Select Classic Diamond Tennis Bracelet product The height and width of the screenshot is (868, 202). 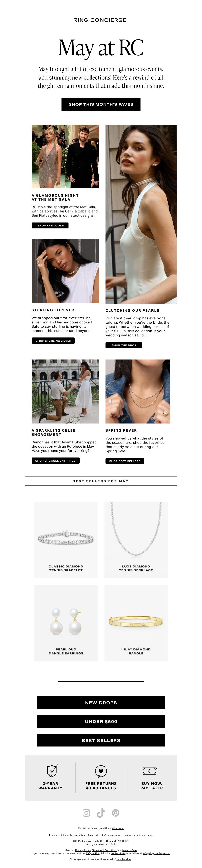coord(66,540)
